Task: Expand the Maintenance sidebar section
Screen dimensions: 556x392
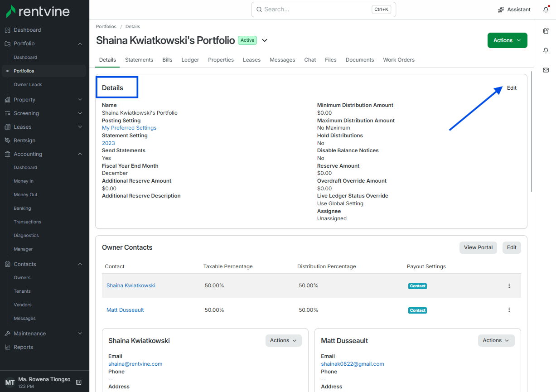Action: (x=80, y=334)
